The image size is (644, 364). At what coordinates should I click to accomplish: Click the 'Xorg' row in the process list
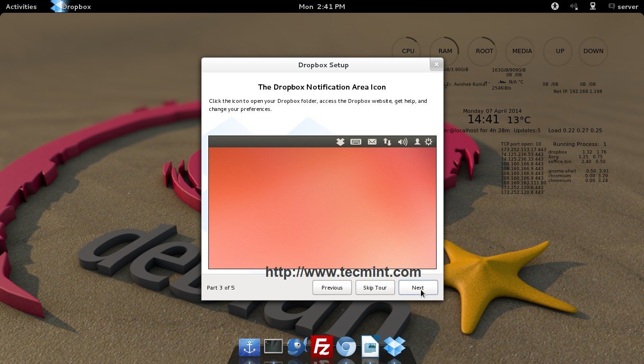pyautogui.click(x=575, y=157)
